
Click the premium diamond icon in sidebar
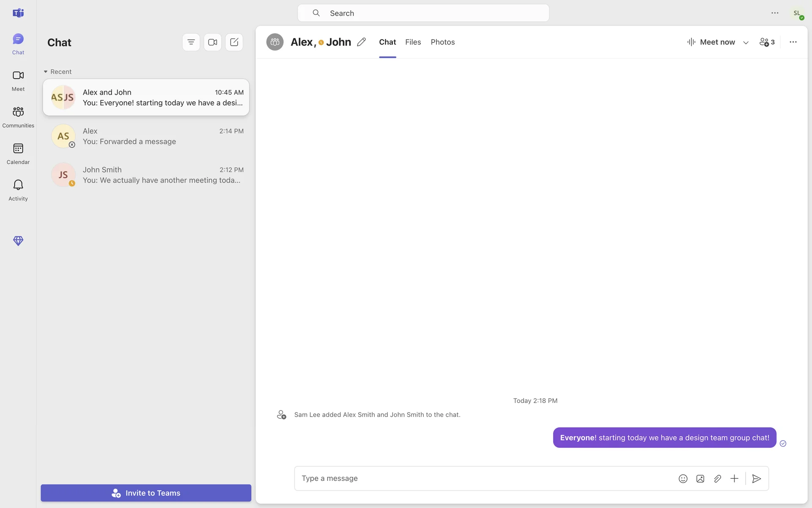(x=18, y=241)
